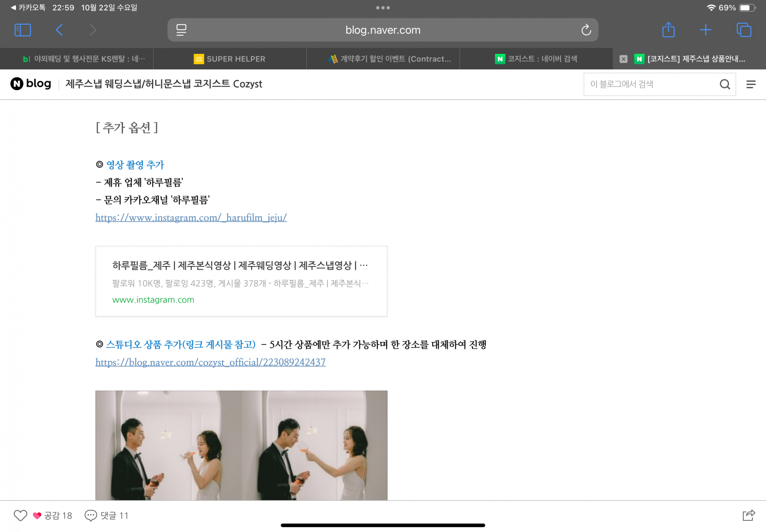This screenshot has height=532, width=766.
Task: Open the Safari sidebar panel
Action: pyautogui.click(x=23, y=30)
